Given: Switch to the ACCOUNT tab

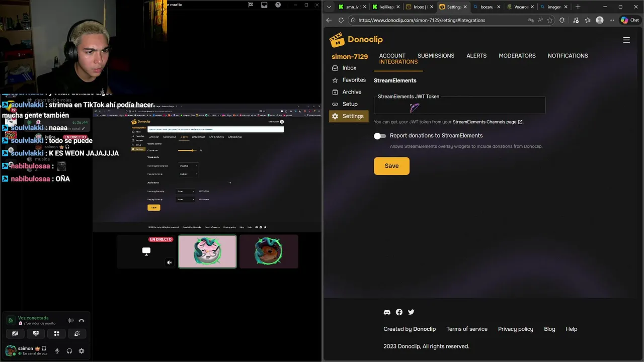Looking at the screenshot, I should pyautogui.click(x=392, y=56).
